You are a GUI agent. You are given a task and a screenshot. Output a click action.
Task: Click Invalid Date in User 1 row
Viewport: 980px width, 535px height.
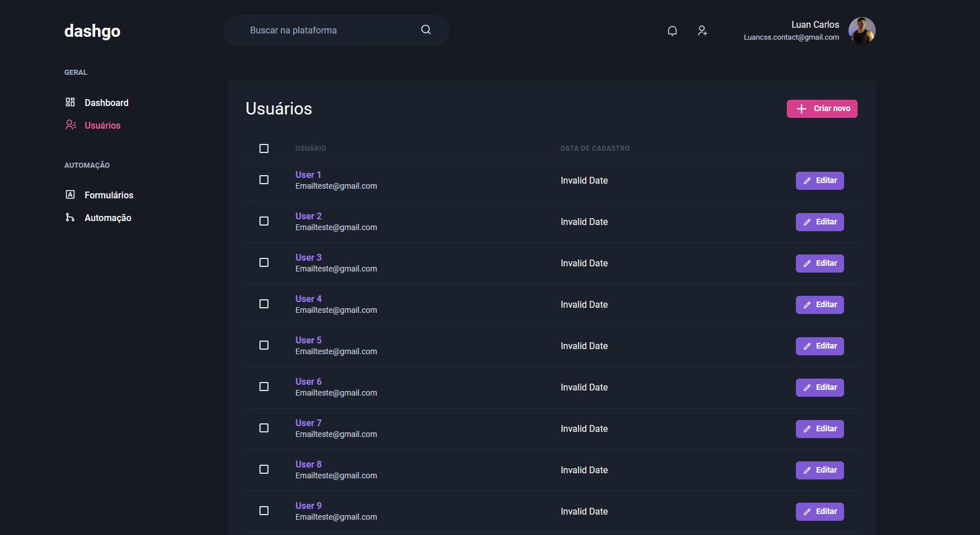coord(584,181)
